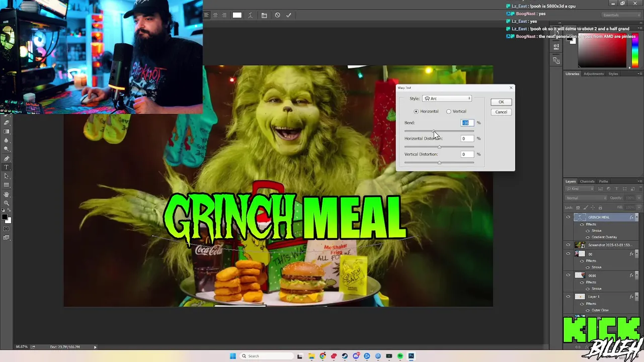Open the Normal blend mode dropdown
This screenshot has height=362, width=644.
click(x=586, y=198)
